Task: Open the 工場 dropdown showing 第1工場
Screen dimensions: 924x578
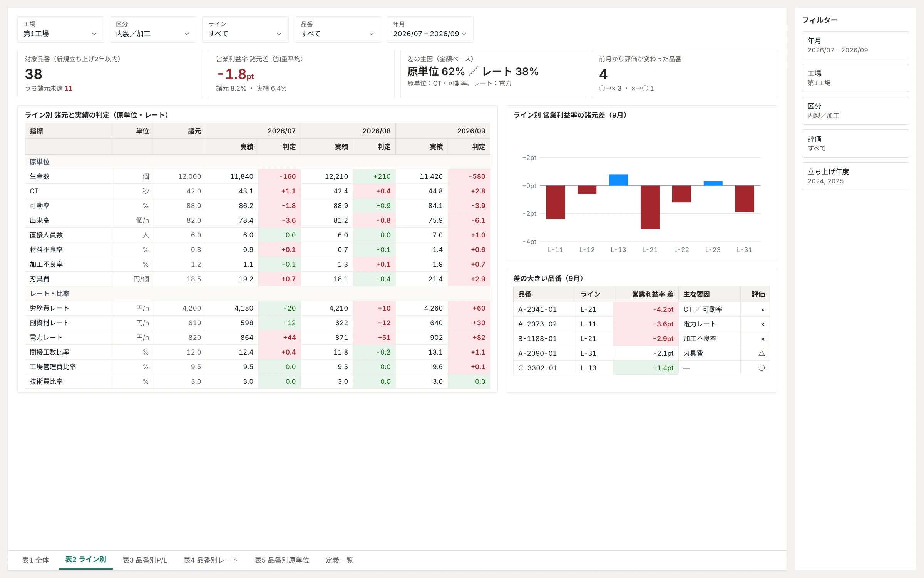Action: [x=60, y=29]
